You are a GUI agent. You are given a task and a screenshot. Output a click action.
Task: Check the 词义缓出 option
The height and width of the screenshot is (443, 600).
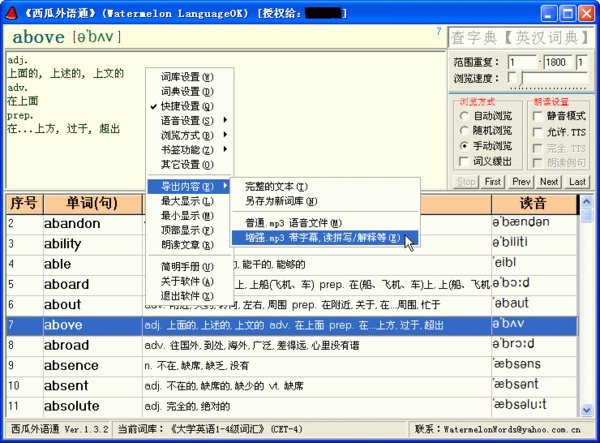pyautogui.click(x=466, y=161)
